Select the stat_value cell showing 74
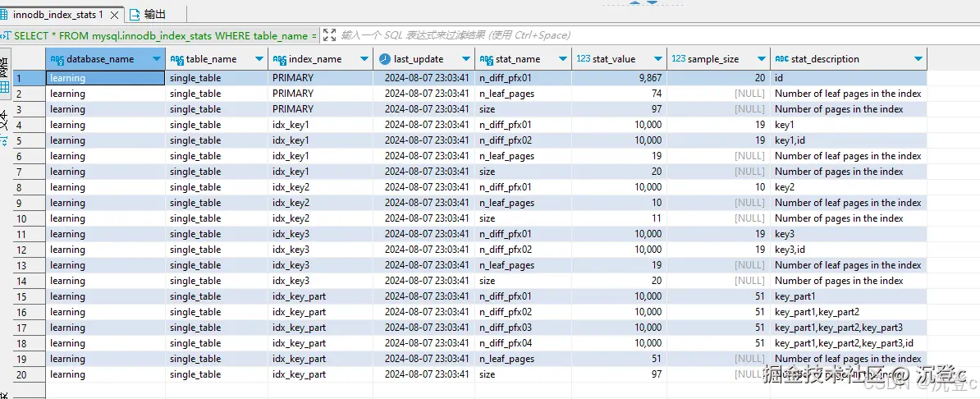Screen dimensions: 980x399 pos(620,94)
